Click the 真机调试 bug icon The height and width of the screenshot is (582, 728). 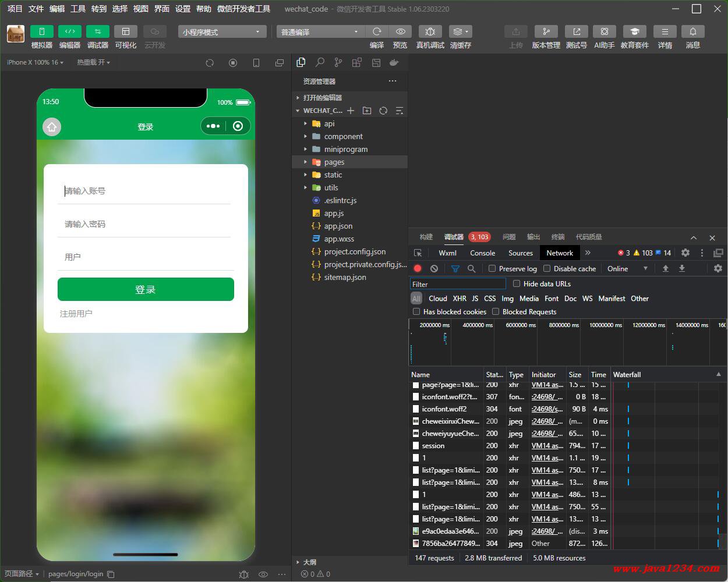[x=430, y=31]
